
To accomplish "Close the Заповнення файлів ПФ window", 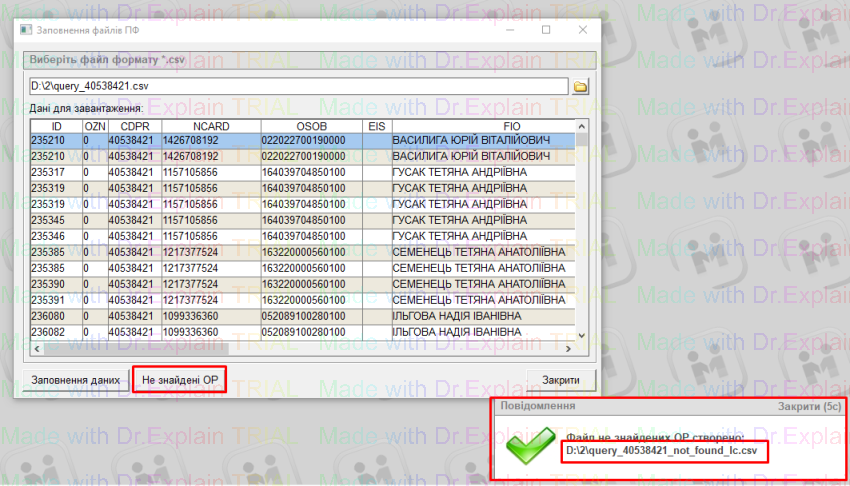I will pyautogui.click(x=582, y=30).
